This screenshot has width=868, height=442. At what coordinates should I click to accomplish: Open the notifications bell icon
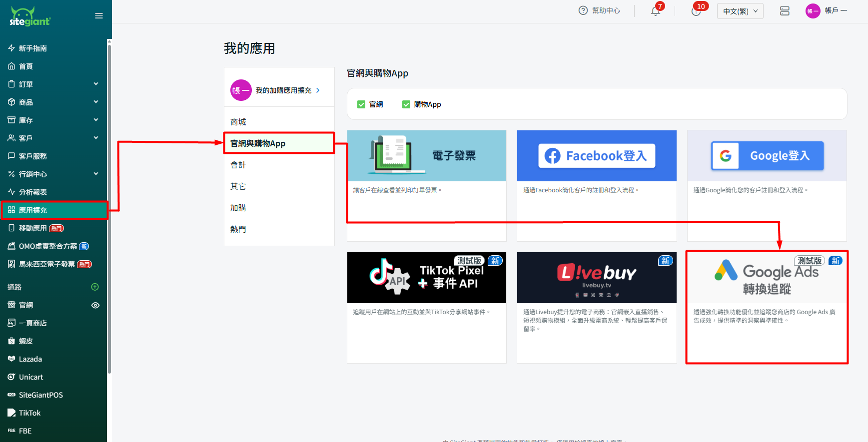tap(656, 11)
